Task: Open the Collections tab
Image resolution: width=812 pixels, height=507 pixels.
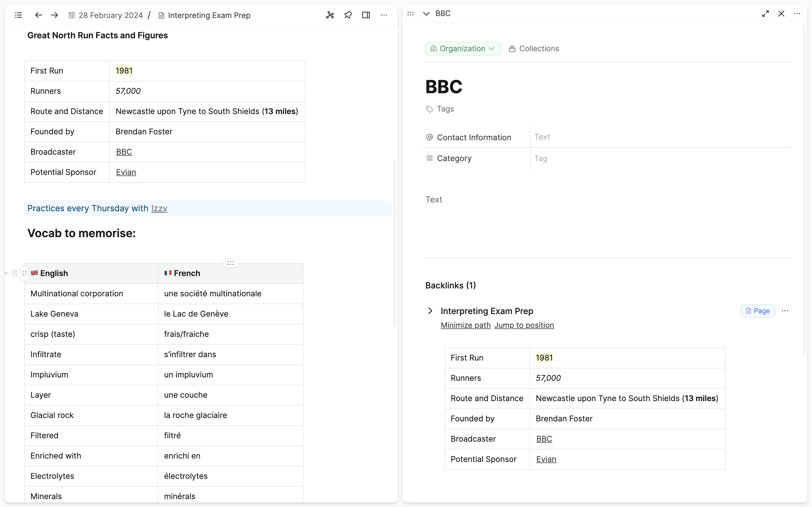Action: click(x=534, y=49)
